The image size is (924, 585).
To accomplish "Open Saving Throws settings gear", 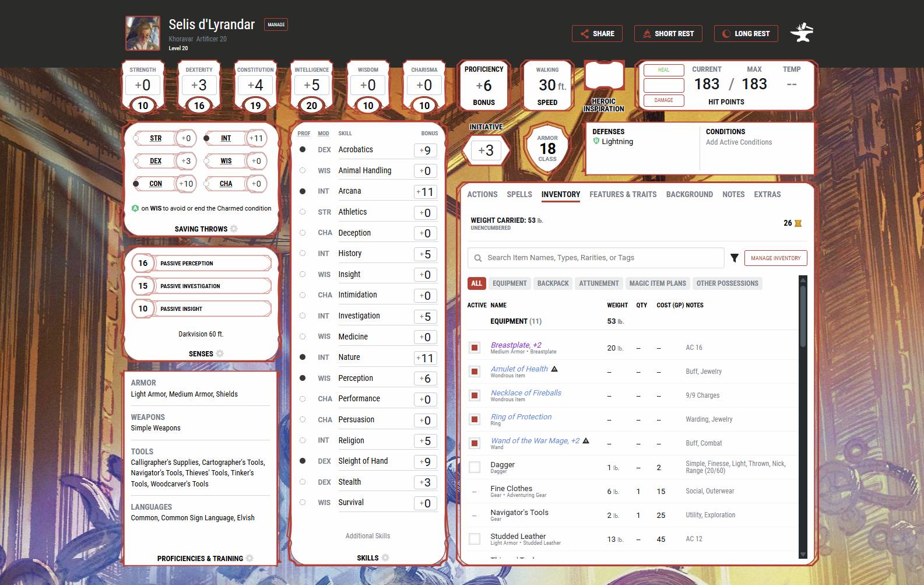I will click(234, 229).
